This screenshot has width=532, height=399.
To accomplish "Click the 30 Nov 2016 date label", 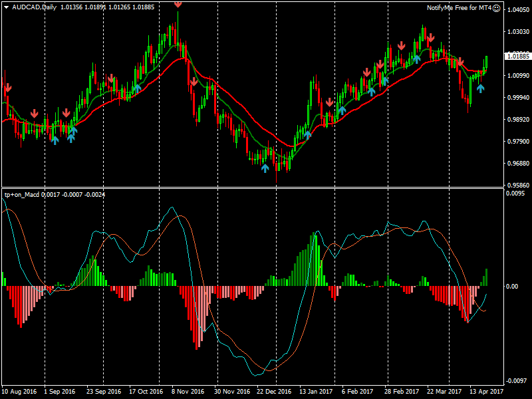I will point(232,392).
